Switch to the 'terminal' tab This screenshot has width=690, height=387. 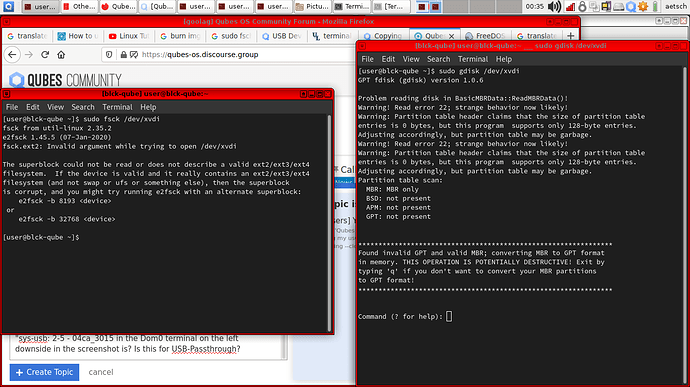point(333,36)
